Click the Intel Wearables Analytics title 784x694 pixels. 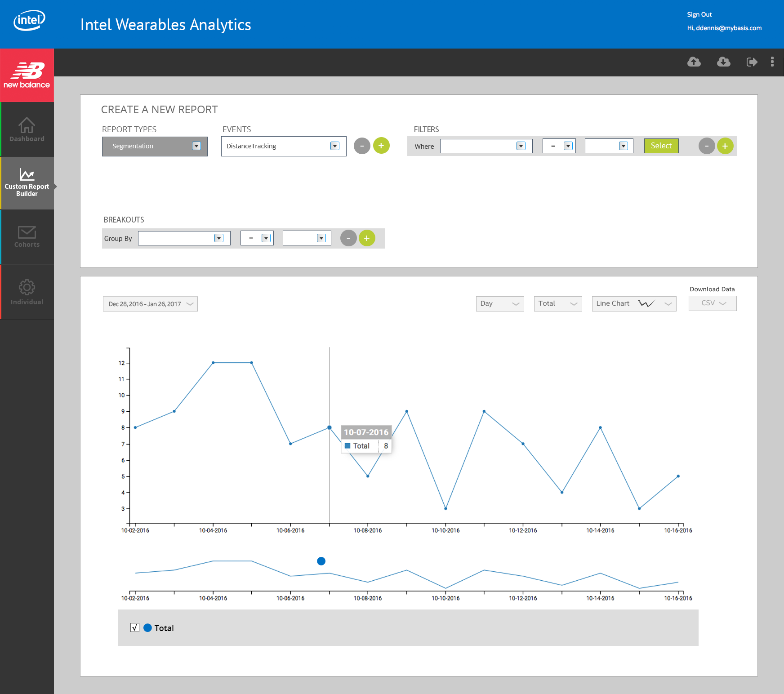coord(165,25)
